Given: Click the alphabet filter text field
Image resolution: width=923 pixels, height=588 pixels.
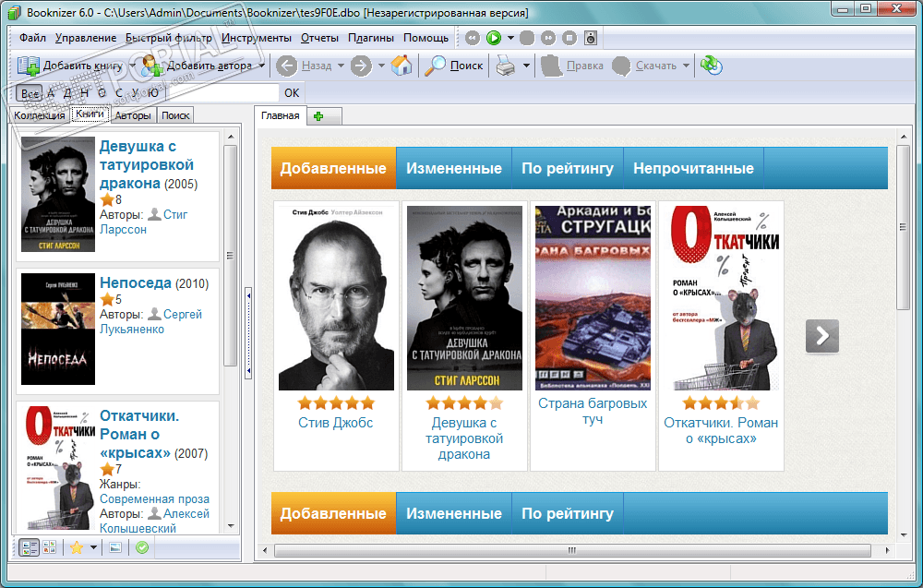Looking at the screenshot, I should tap(222, 93).
